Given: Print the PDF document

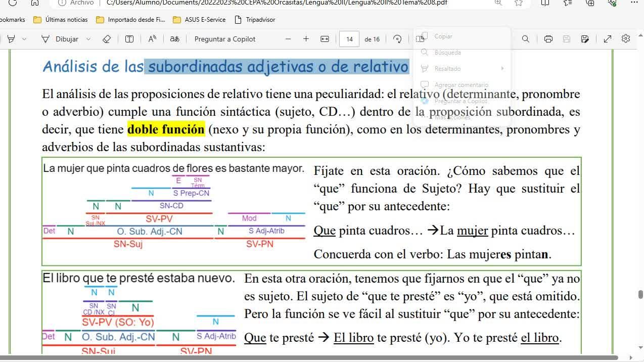Looking at the screenshot, I should pyautogui.click(x=548, y=39).
